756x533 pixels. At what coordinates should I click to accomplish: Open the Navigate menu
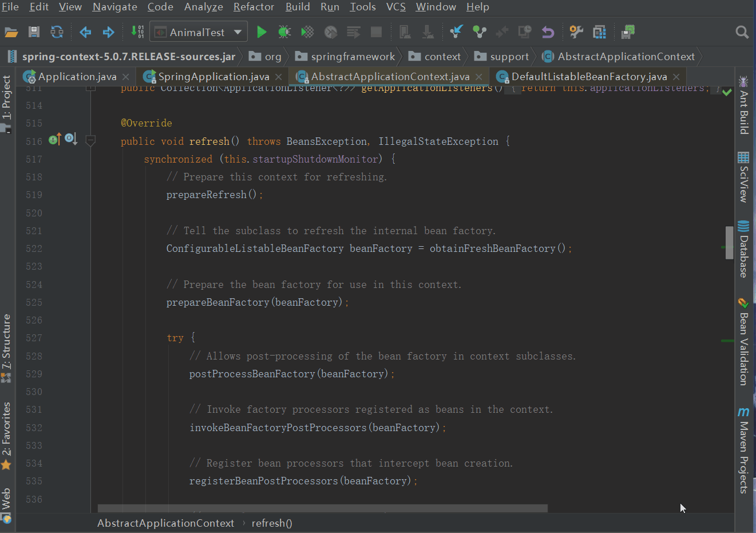tap(115, 7)
